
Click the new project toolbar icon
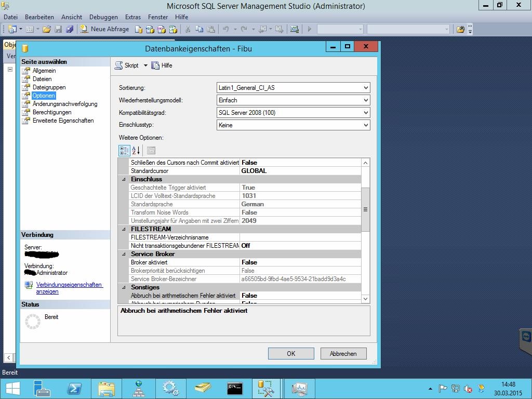click(x=12, y=29)
